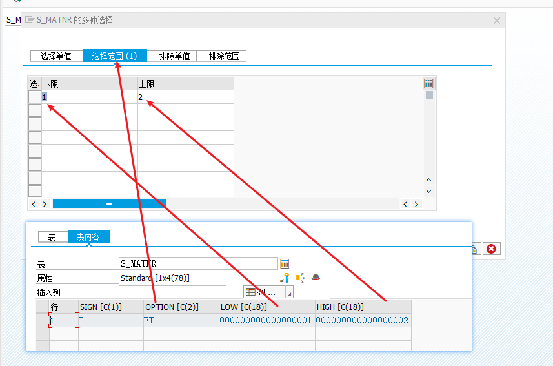
Task: Click the red cancel icon button
Action: coord(491,249)
